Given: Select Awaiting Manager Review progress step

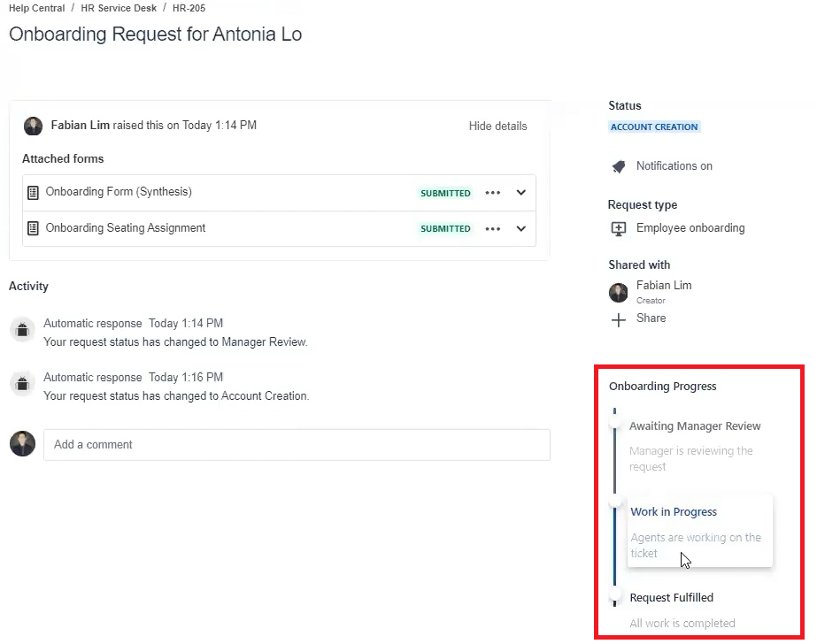Looking at the screenshot, I should 695,425.
